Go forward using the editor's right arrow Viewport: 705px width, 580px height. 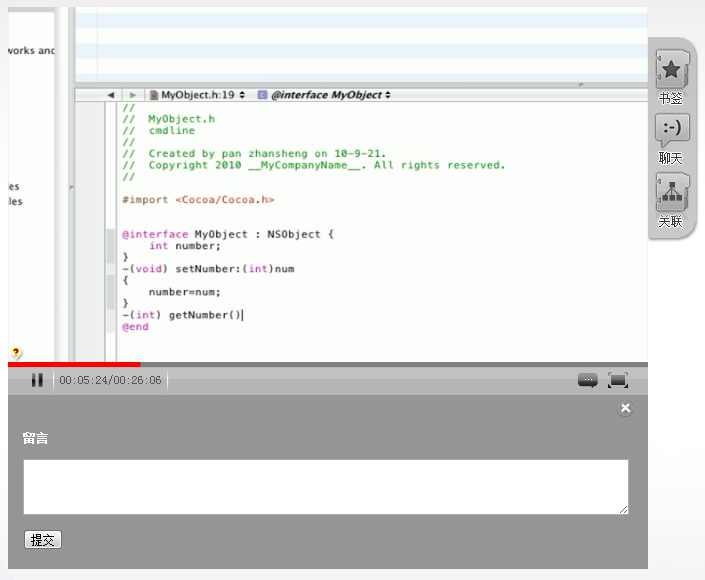coord(133,95)
